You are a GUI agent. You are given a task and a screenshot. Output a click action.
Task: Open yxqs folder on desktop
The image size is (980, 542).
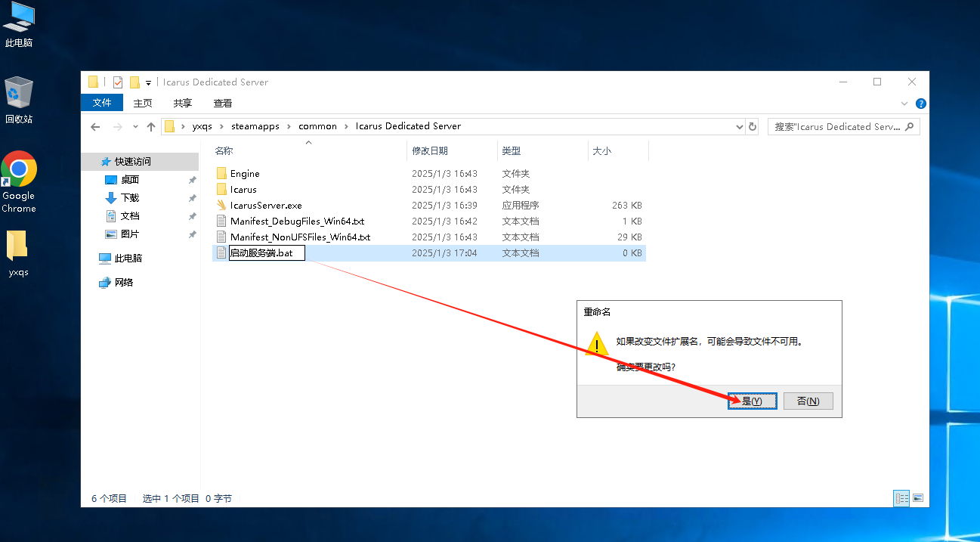coord(19,254)
